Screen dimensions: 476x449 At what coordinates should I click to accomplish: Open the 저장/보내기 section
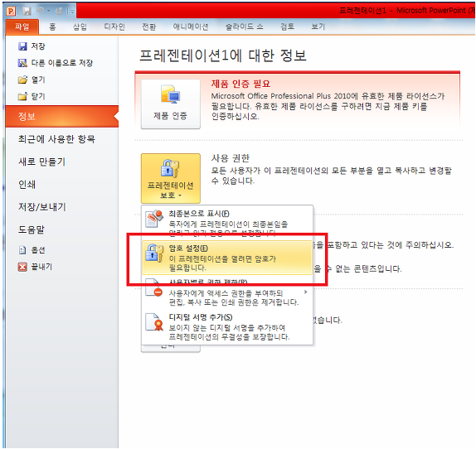pos(42,207)
